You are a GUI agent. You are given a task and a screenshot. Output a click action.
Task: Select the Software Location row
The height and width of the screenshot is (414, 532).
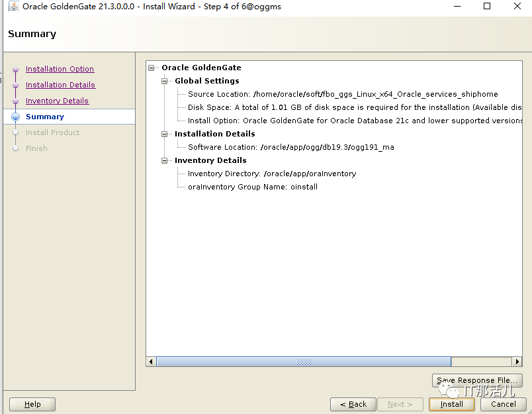click(290, 147)
